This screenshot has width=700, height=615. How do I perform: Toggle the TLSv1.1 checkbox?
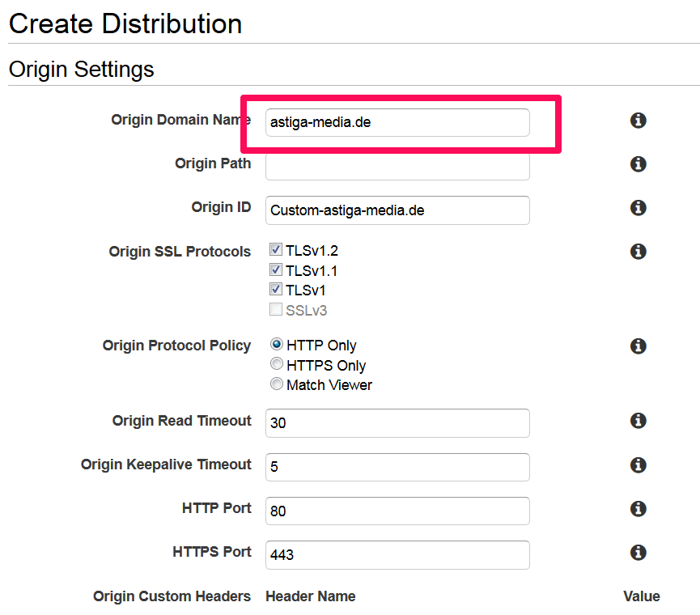(276, 269)
